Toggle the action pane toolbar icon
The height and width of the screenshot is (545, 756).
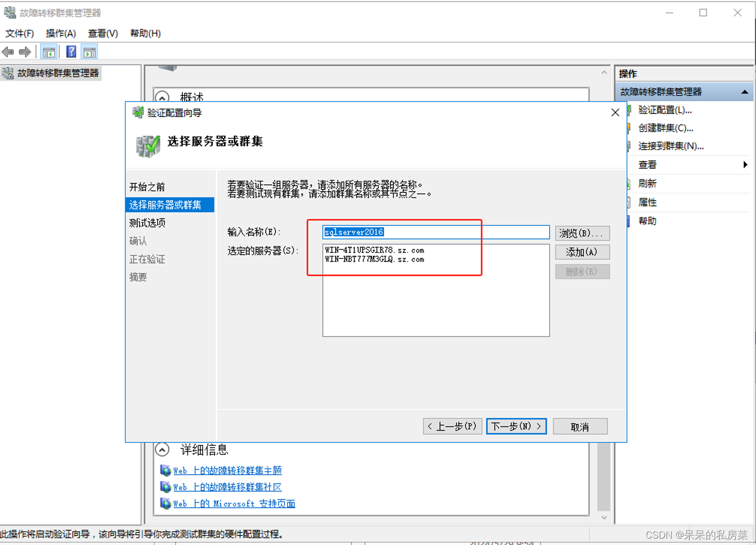(x=90, y=52)
